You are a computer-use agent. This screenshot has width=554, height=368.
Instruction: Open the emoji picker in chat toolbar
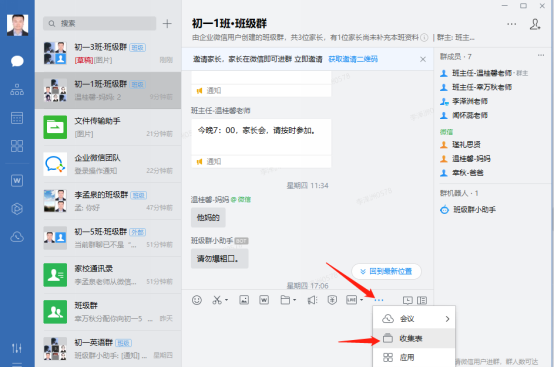[x=197, y=300]
